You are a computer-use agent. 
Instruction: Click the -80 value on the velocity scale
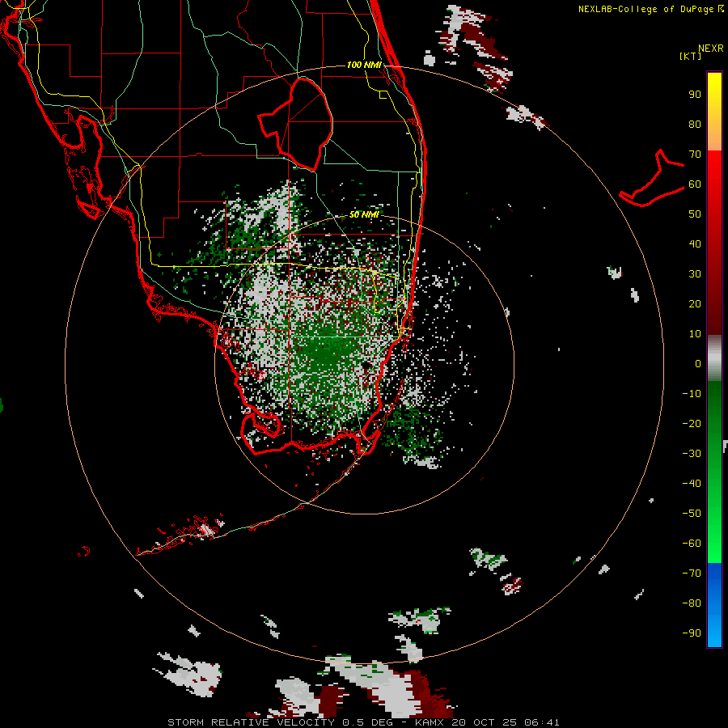click(x=692, y=603)
